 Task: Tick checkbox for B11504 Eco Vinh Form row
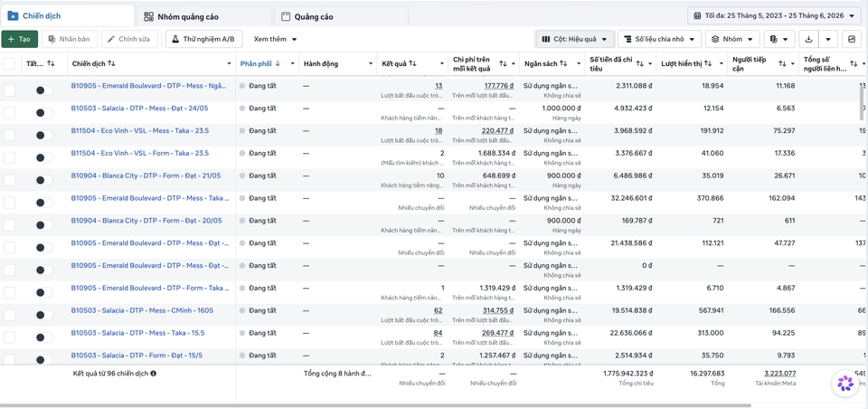9,158
